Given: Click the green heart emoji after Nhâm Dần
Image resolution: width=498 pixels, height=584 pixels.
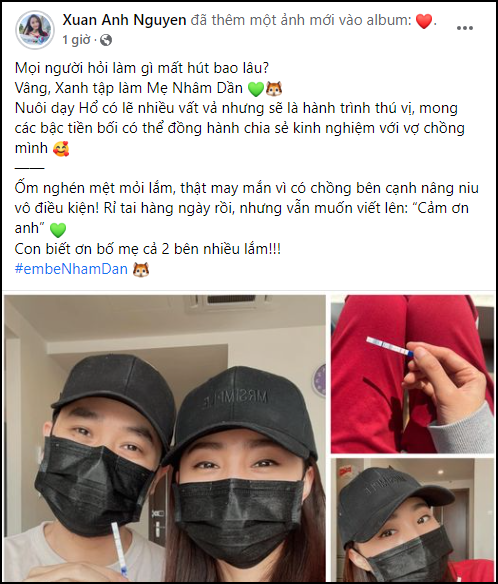Looking at the screenshot, I should (256, 89).
